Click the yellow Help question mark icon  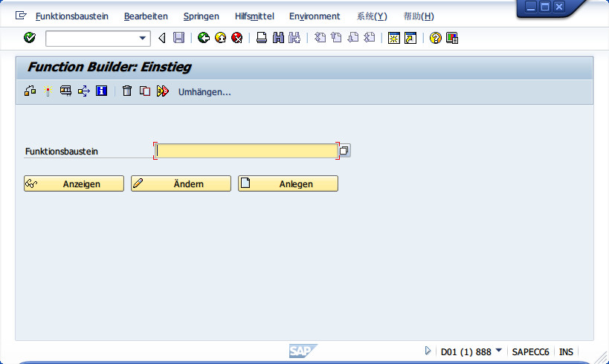[436, 38]
